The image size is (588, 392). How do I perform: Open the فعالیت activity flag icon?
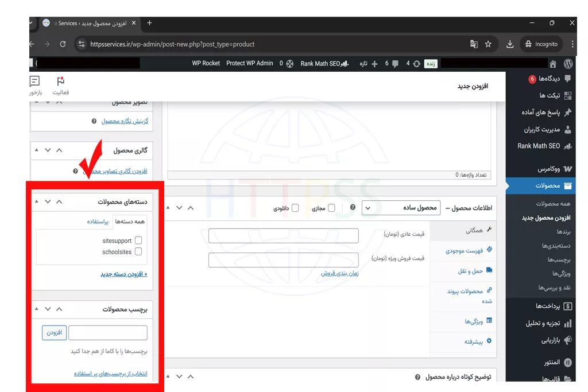pos(61,81)
